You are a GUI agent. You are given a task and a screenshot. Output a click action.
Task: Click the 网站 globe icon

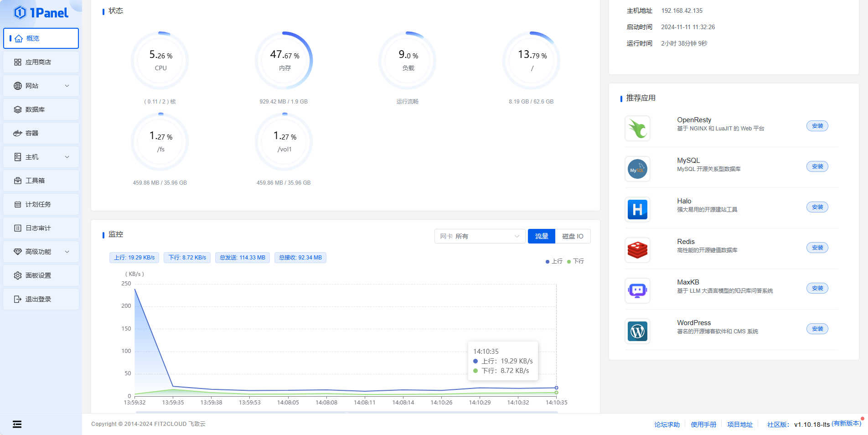(18, 86)
